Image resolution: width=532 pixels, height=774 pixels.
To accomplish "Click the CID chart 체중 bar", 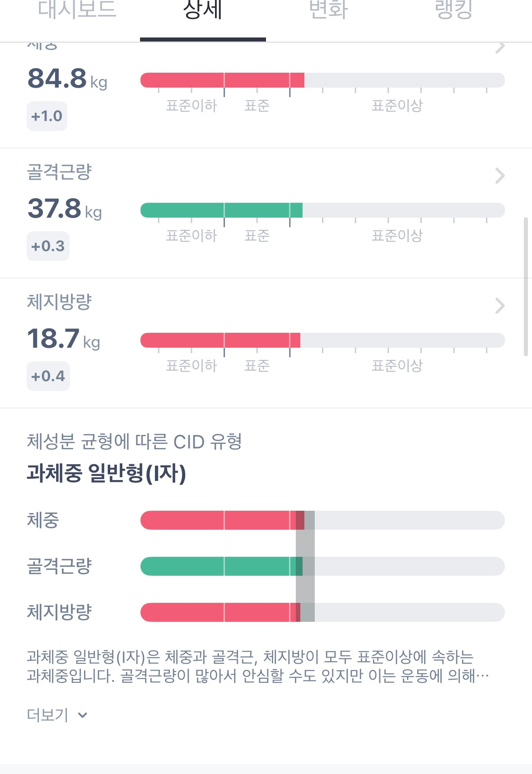I will 322,520.
